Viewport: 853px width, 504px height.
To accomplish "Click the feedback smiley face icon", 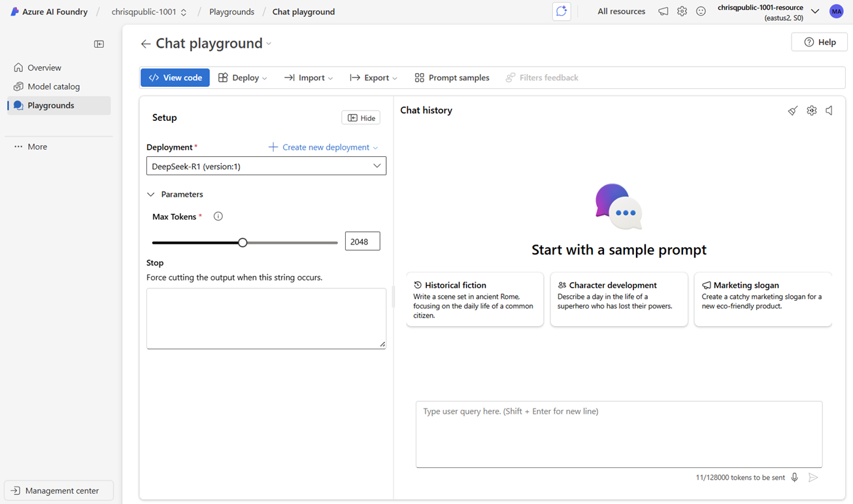I will coord(701,11).
